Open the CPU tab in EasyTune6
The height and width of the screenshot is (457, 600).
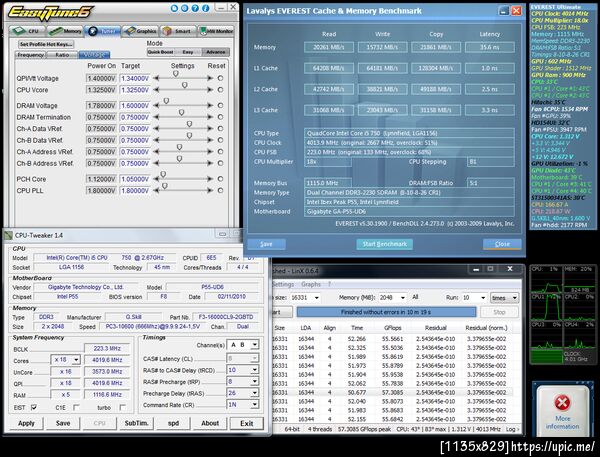click(x=27, y=31)
